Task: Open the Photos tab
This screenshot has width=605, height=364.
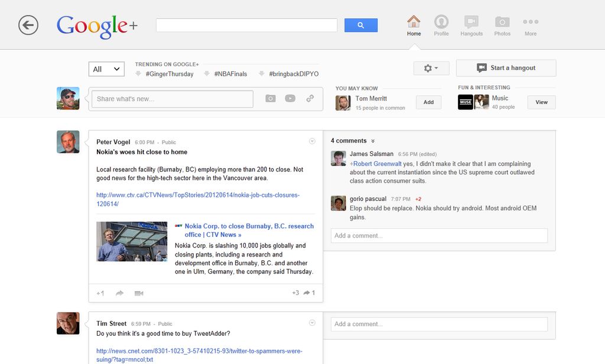Action: [502, 26]
